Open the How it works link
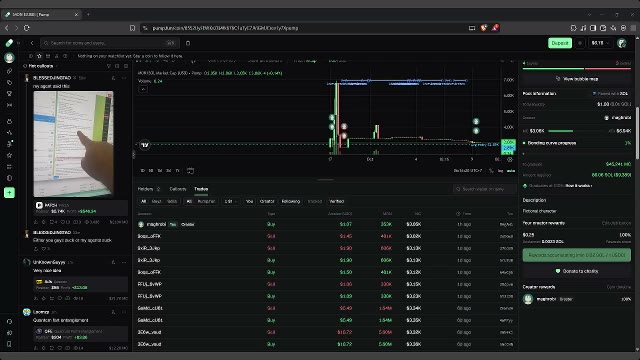The width and height of the screenshot is (640, 360). click(578, 186)
